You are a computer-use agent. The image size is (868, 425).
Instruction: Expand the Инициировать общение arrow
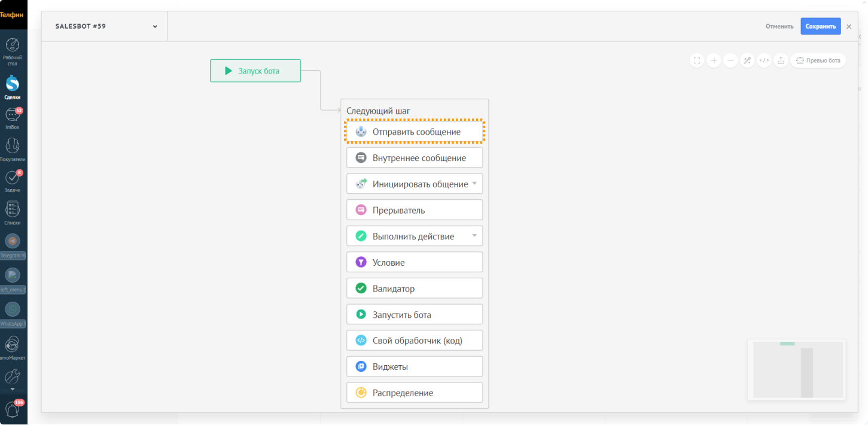pyautogui.click(x=474, y=184)
